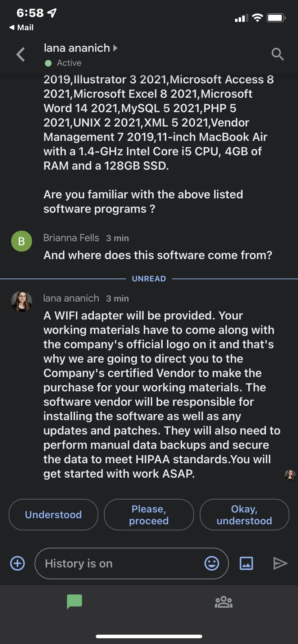Viewport: 298px width, 644px height.
Task: Tap the UNREAD divider label
Action: coord(149,279)
